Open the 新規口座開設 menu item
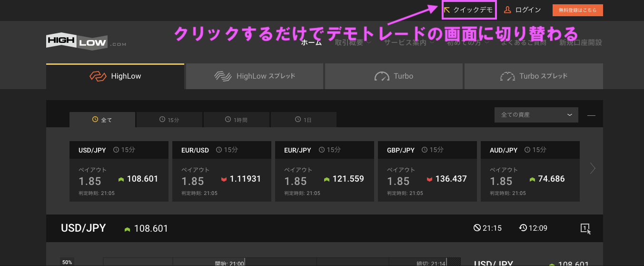Viewport: 644px width, 266px height. tap(581, 42)
